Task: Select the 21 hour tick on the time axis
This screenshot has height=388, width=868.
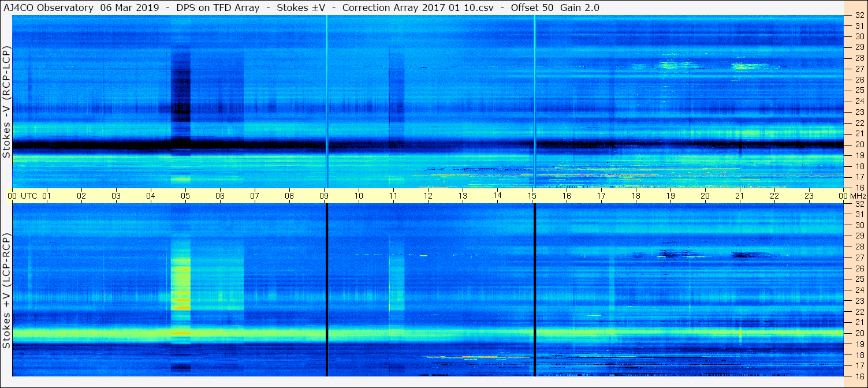Action: (x=740, y=196)
